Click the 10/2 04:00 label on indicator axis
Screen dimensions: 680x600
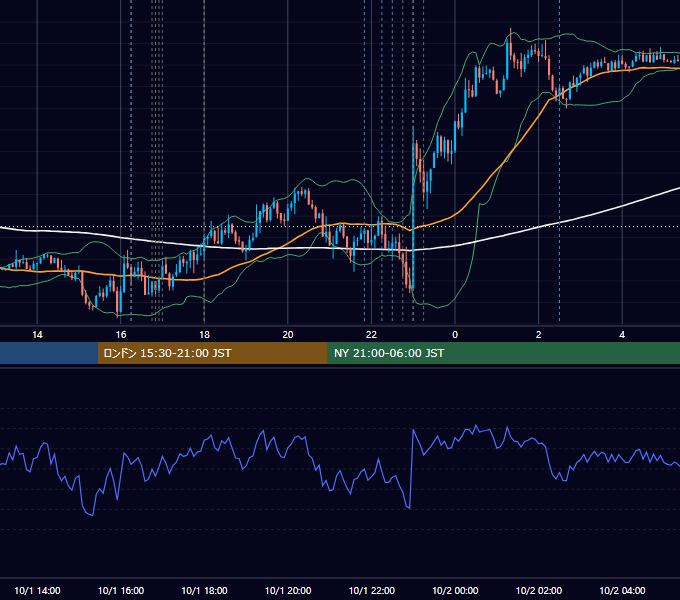pos(622,590)
